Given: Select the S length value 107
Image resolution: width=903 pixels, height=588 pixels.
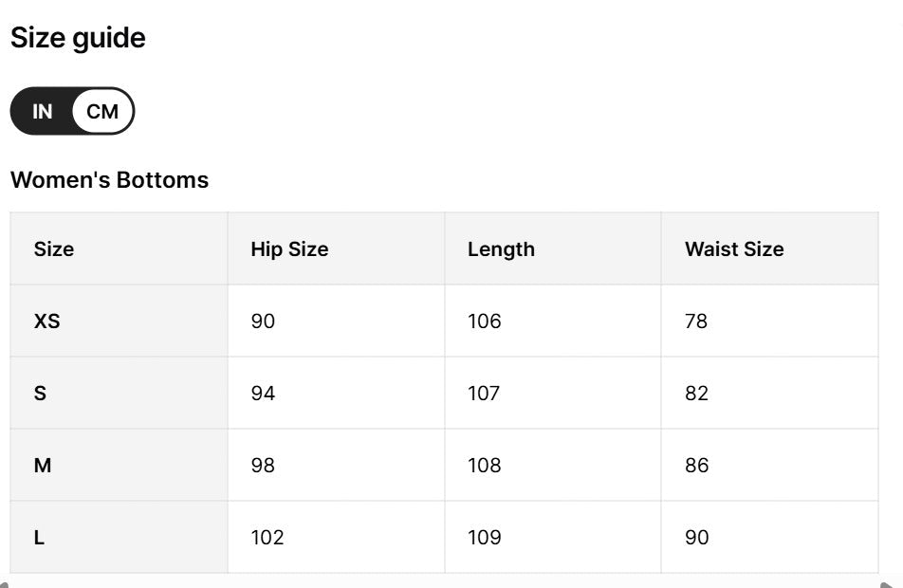Looking at the screenshot, I should click(484, 394).
